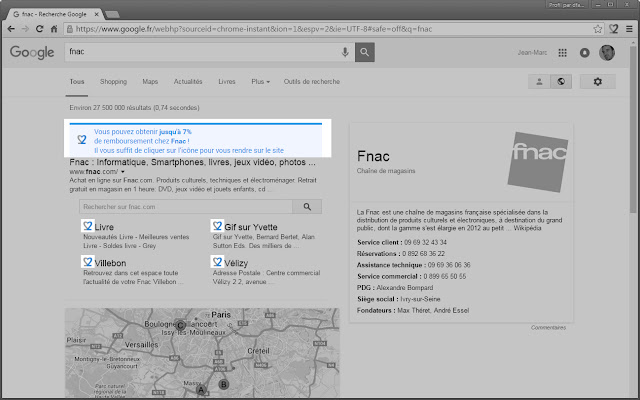Open the cashback heart extension in toolbar

point(613,29)
